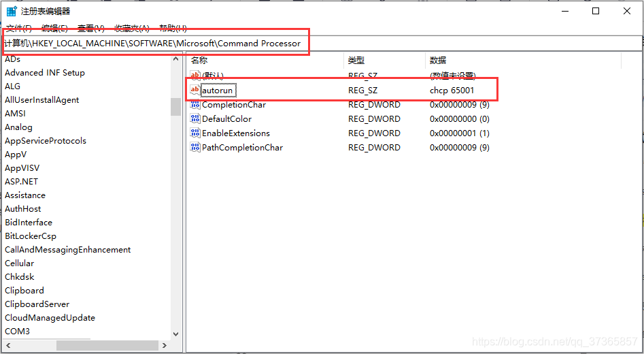
Task: Select the BitLockerCsp key
Action: click(31, 236)
